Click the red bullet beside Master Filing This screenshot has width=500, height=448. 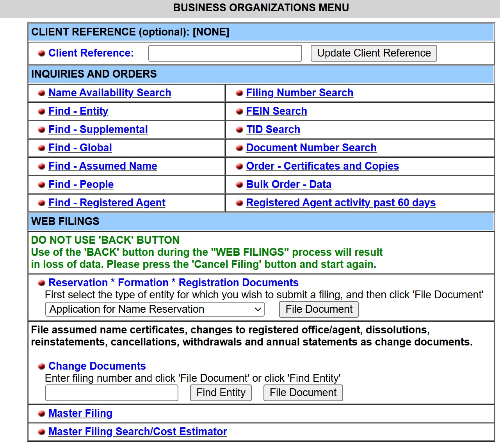pos(41,413)
